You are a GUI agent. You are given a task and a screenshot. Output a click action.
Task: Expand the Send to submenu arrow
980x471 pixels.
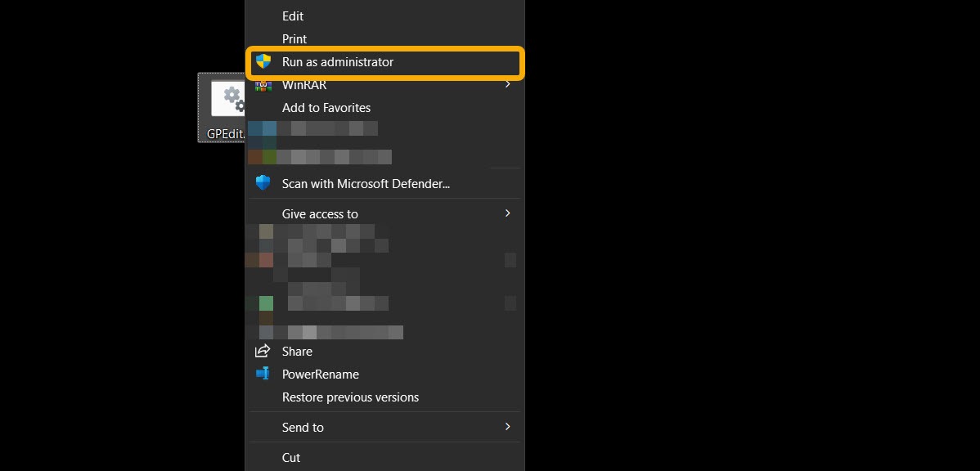click(507, 427)
